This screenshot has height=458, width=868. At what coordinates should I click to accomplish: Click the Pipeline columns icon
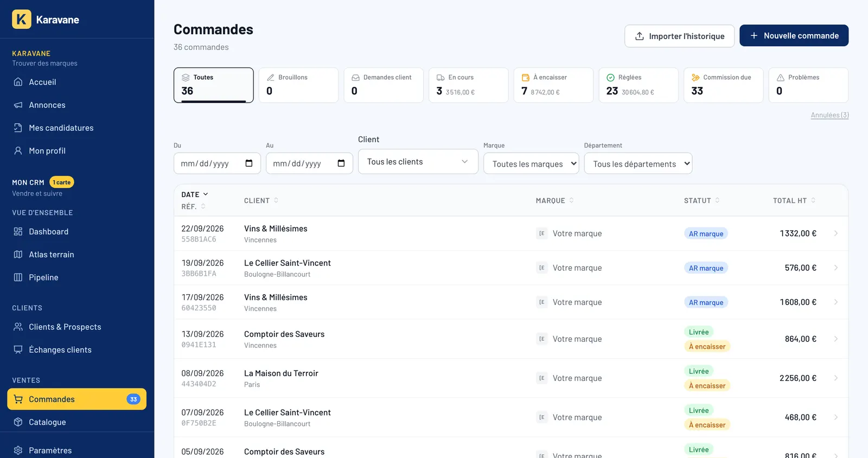click(18, 277)
